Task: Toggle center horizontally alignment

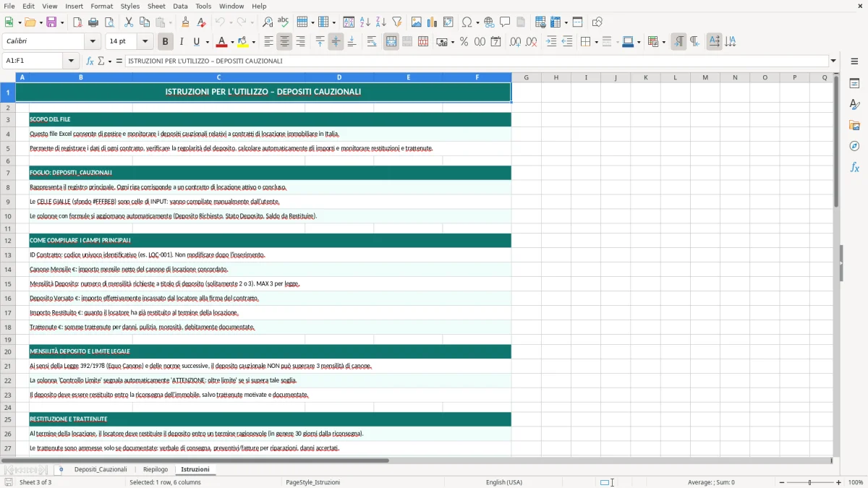Action: click(284, 42)
